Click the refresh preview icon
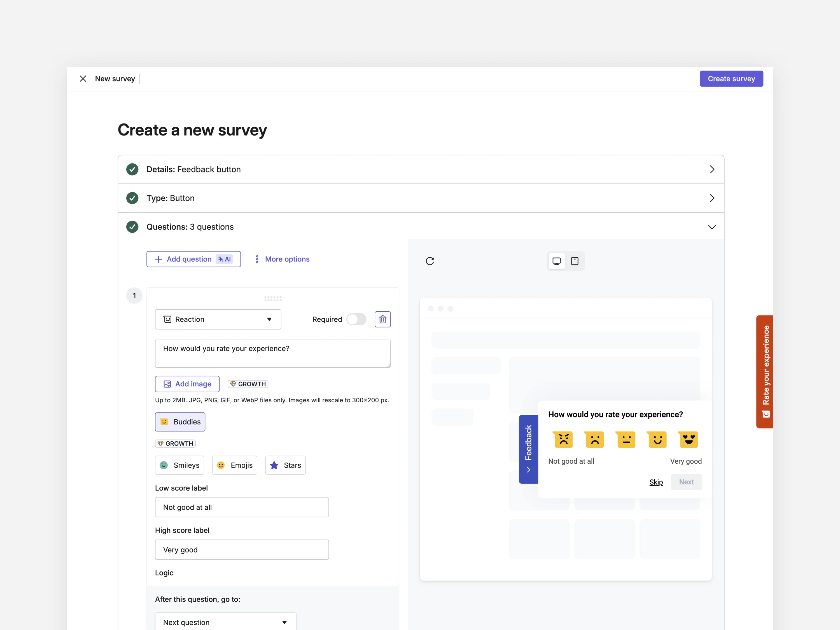 (x=430, y=261)
